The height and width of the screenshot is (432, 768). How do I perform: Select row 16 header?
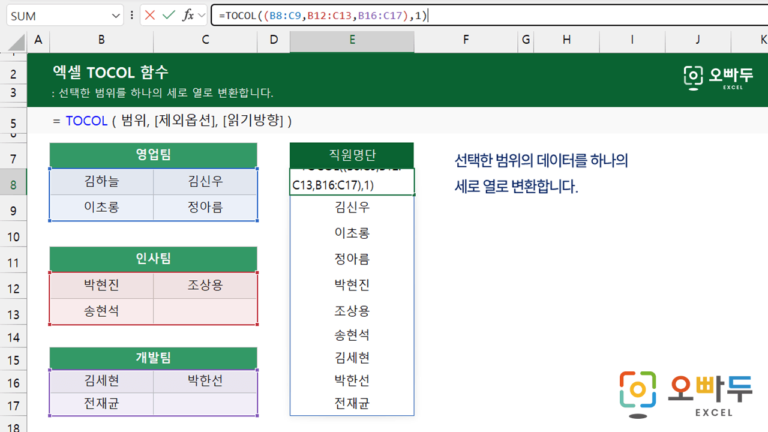[13, 383]
